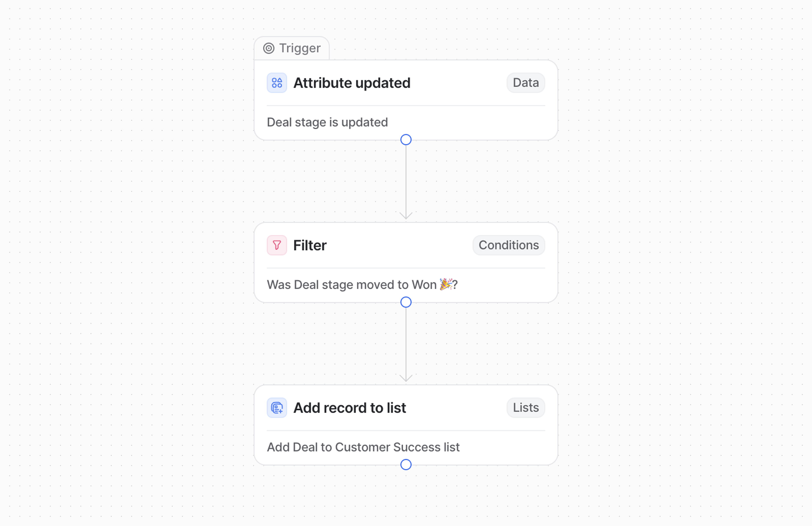Click the party popper emoji in Filter
This screenshot has height=526, width=812.
coord(446,284)
